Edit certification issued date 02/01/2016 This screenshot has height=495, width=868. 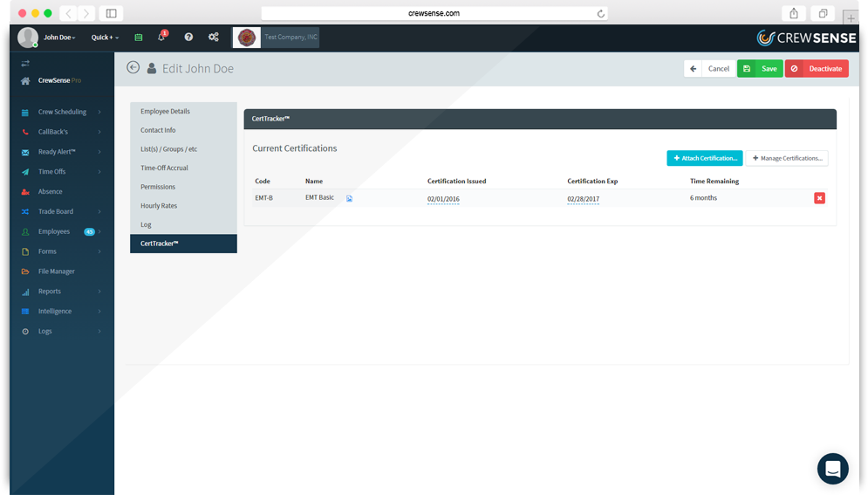point(443,199)
